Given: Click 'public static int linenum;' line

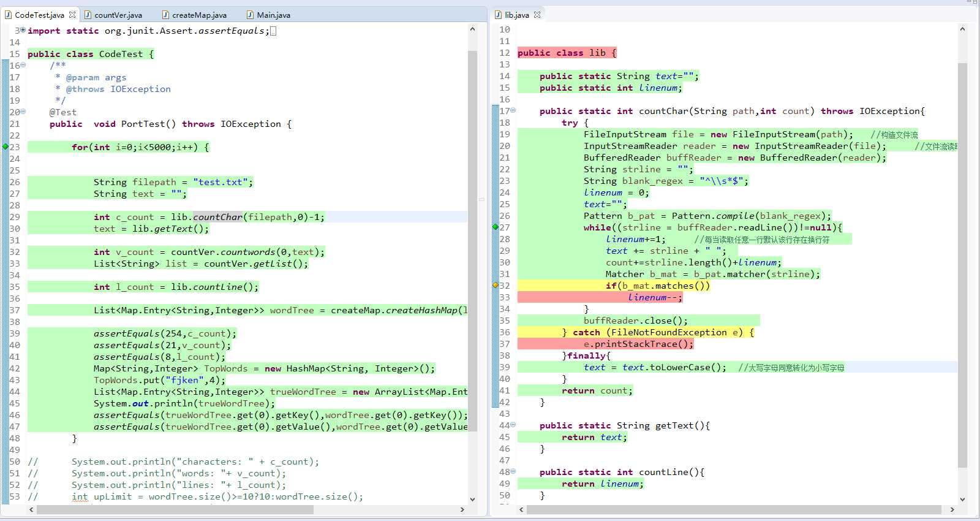Looking at the screenshot, I should (x=611, y=88).
